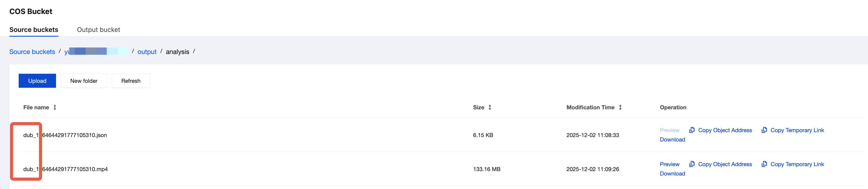
Task: Open the blurred bucket name breadcrumb
Action: tap(96, 52)
